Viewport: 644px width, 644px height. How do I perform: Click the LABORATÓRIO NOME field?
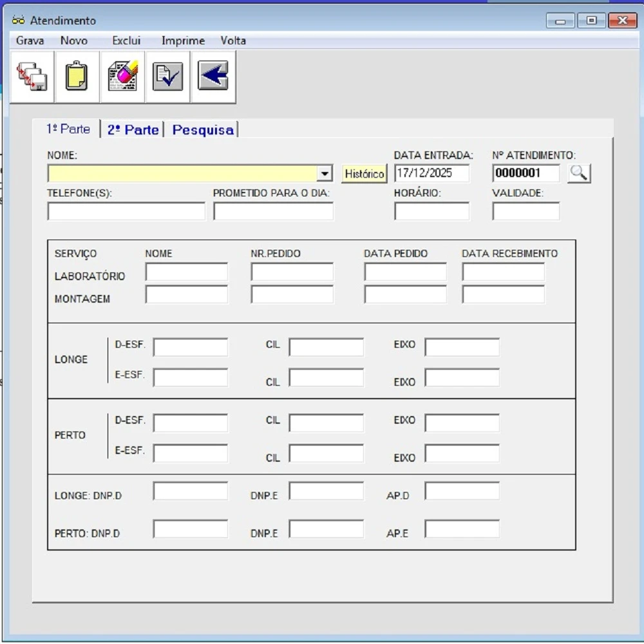click(187, 272)
